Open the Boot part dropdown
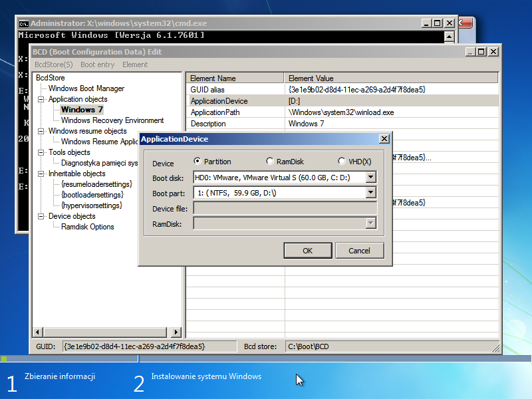Image resolution: width=532 pixels, height=399 pixels. (x=370, y=193)
